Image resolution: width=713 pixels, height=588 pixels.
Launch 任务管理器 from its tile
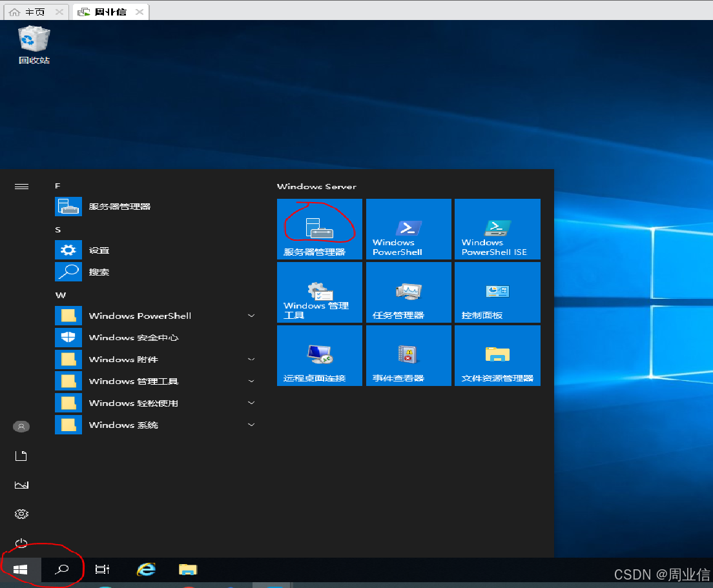click(408, 292)
